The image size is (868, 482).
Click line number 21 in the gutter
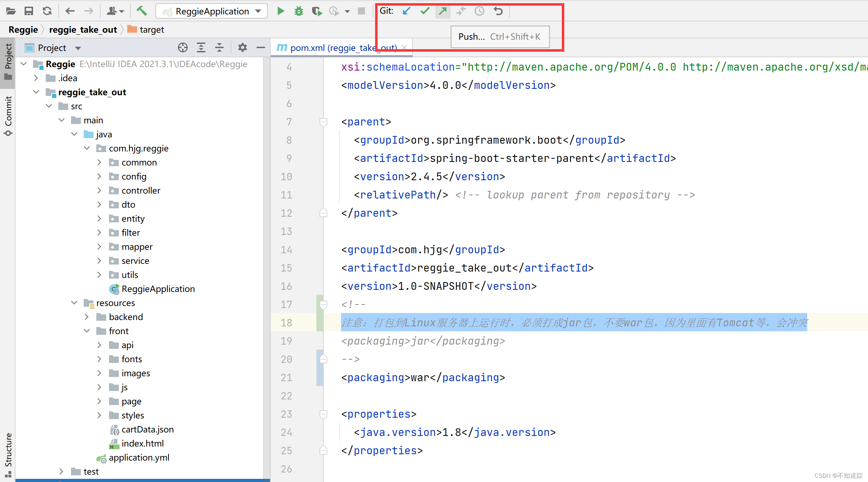(286, 378)
